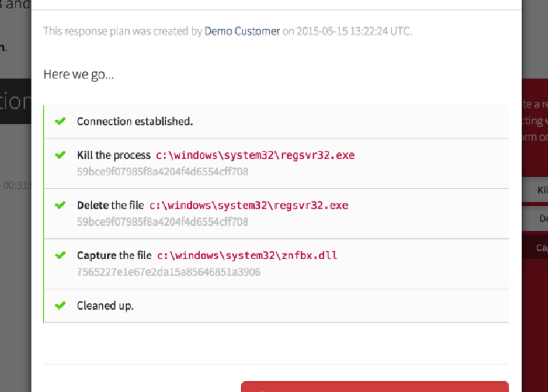Image resolution: width=549 pixels, height=392 pixels.
Task: Click the checkmark next to Delete the file
Action: tap(60, 206)
